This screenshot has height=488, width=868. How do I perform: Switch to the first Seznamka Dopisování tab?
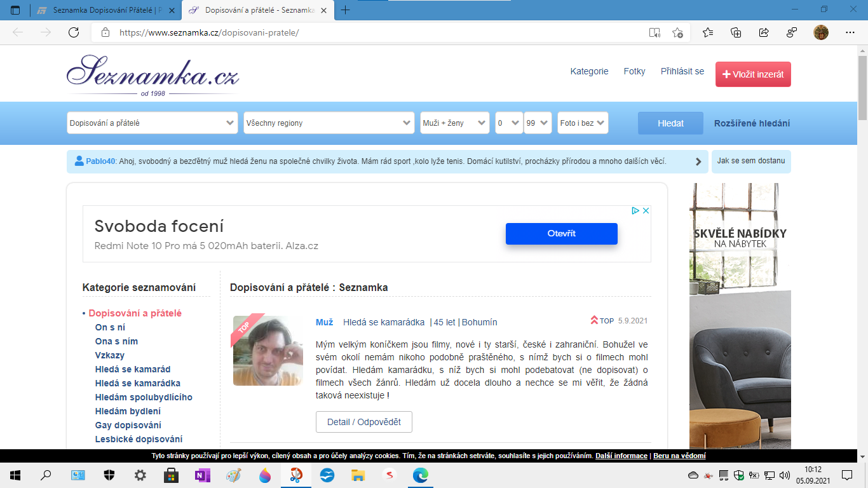click(106, 10)
